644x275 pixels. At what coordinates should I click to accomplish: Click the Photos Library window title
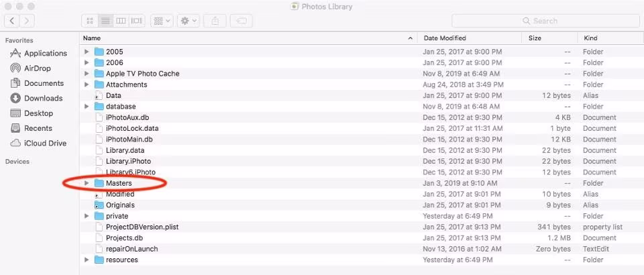point(327,7)
